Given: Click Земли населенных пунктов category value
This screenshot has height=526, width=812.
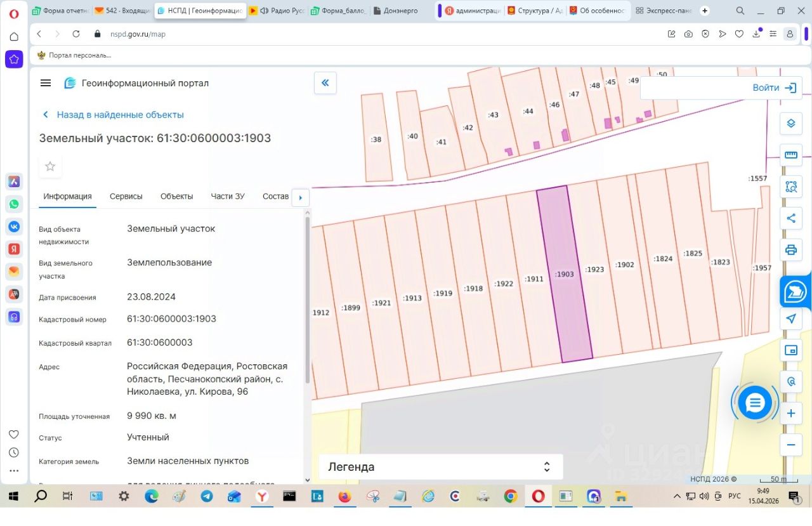Looking at the screenshot, I should (x=188, y=461).
